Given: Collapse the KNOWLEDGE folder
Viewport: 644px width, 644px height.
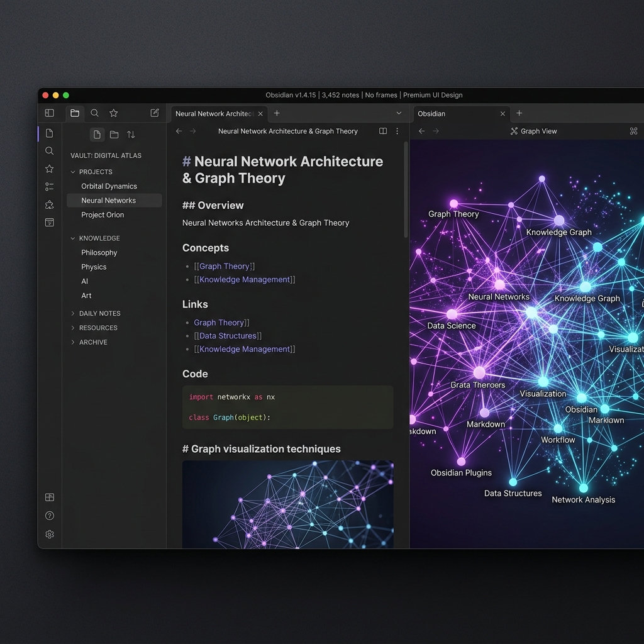Looking at the screenshot, I should [73, 238].
